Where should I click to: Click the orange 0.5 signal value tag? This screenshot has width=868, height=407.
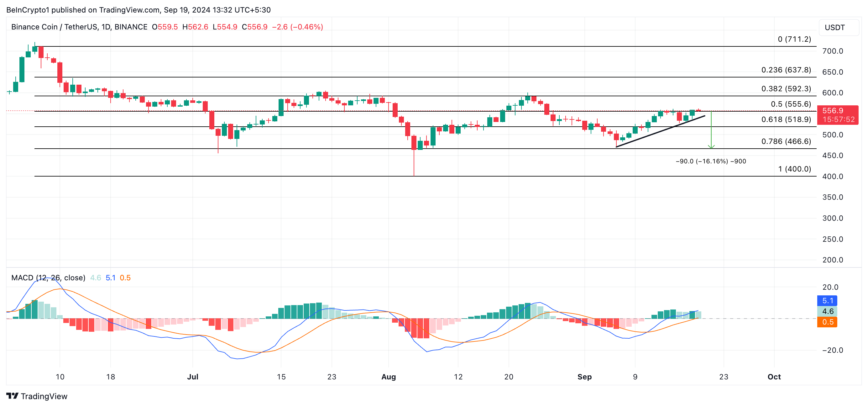pos(827,322)
